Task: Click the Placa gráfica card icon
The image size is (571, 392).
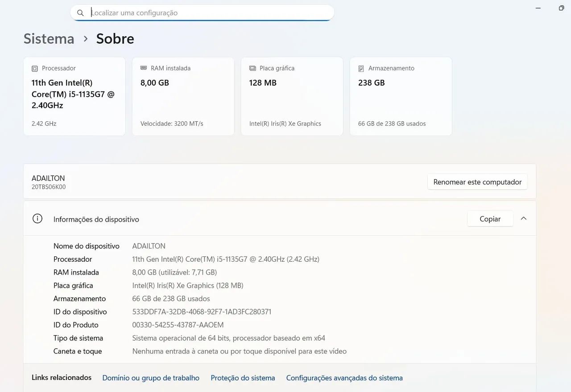Action: (x=252, y=68)
